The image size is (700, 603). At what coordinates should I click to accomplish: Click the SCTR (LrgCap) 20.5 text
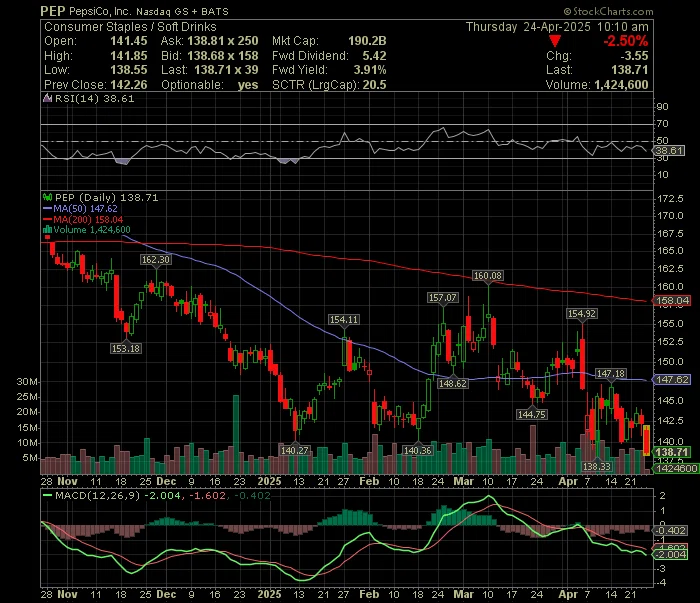(x=329, y=84)
